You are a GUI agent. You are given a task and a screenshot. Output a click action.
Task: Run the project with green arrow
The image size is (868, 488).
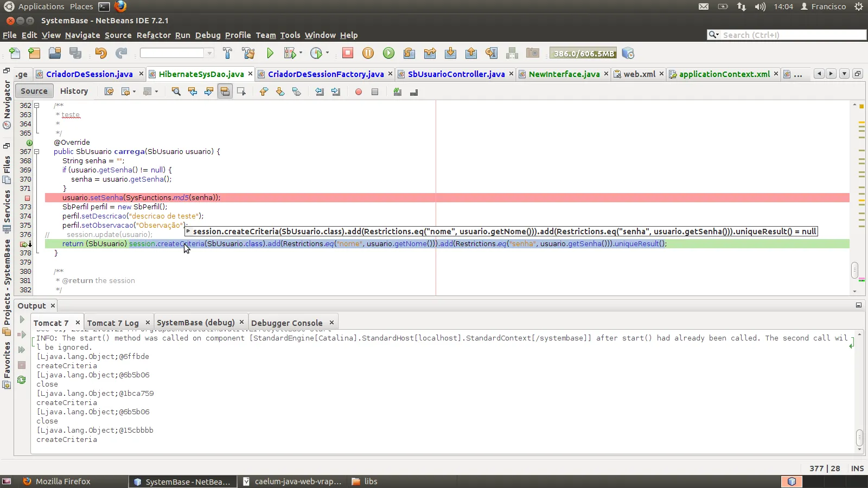pos(270,53)
